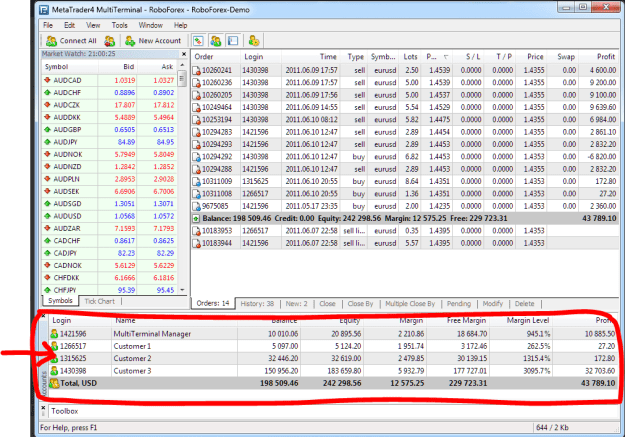
Task: Open the Help menu
Action: tap(180, 25)
